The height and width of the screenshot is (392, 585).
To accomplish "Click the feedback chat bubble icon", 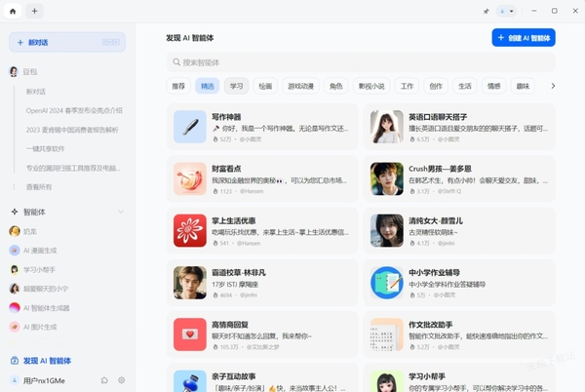I will pos(104,380).
